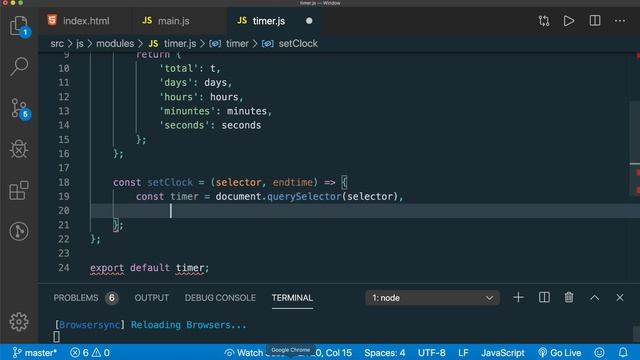Click the compare changes icon
Screen dimensions: 640x360
click(x=544, y=21)
